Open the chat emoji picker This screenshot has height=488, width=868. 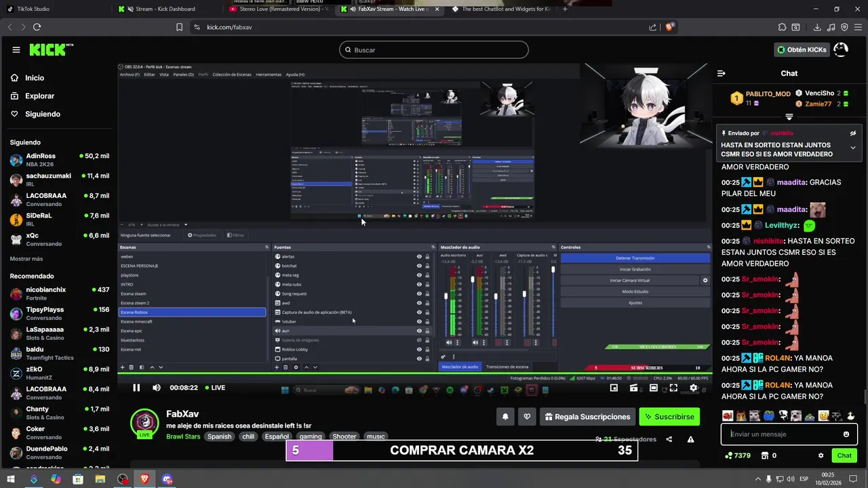(846, 434)
